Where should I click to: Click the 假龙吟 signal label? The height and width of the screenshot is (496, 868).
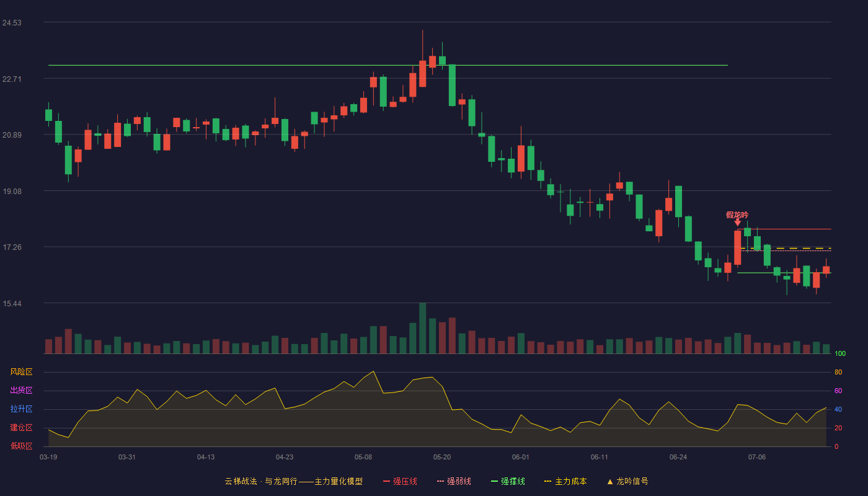pyautogui.click(x=737, y=215)
